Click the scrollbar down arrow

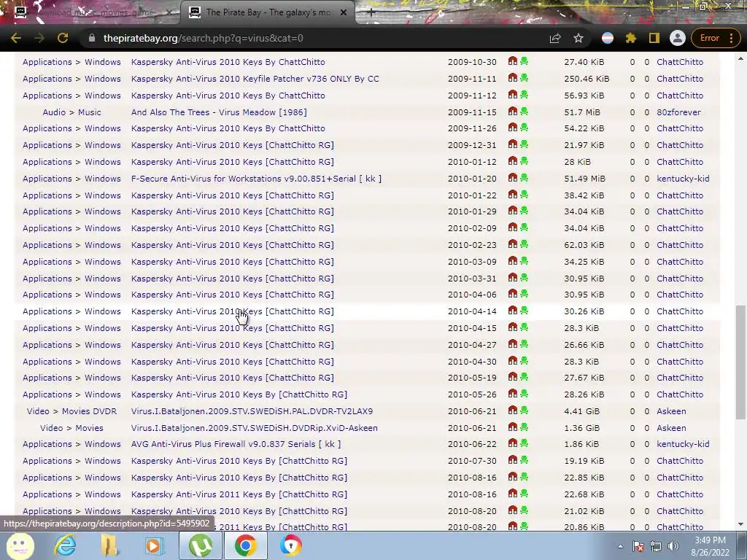tap(740, 524)
